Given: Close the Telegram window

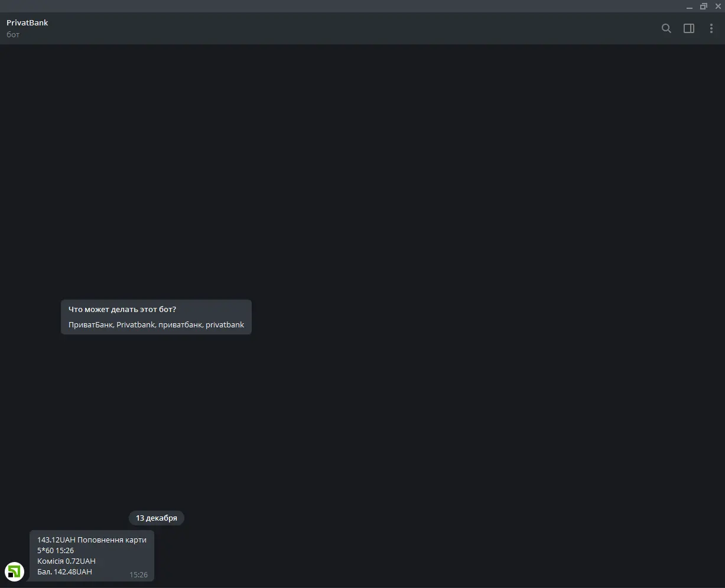Looking at the screenshot, I should pyautogui.click(x=718, y=7).
